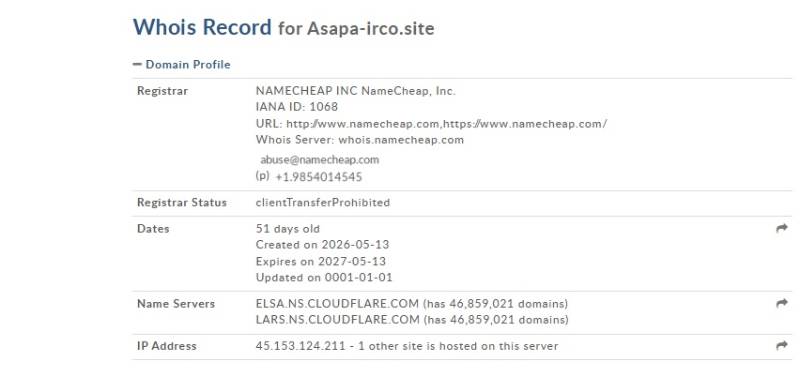This screenshot has width=800, height=392.
Task: Click the share arrow in Name Servers row
Action: (x=782, y=303)
